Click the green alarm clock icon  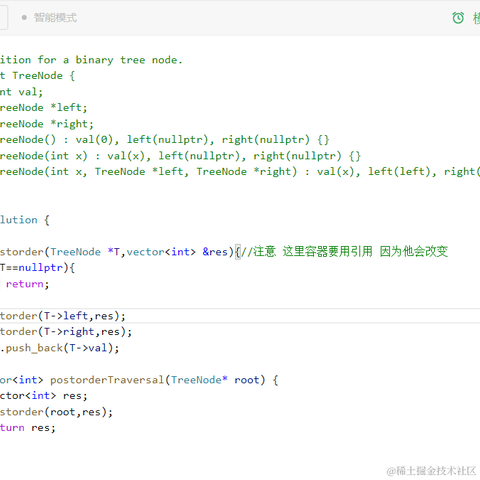[x=458, y=18]
